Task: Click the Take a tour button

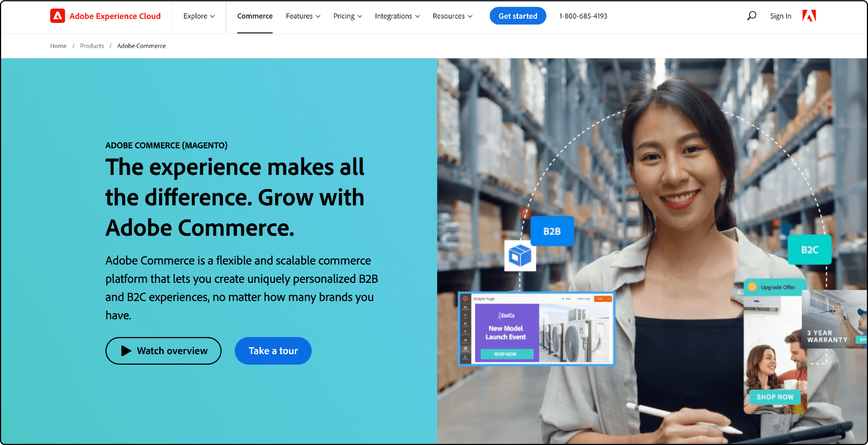Action: (273, 351)
